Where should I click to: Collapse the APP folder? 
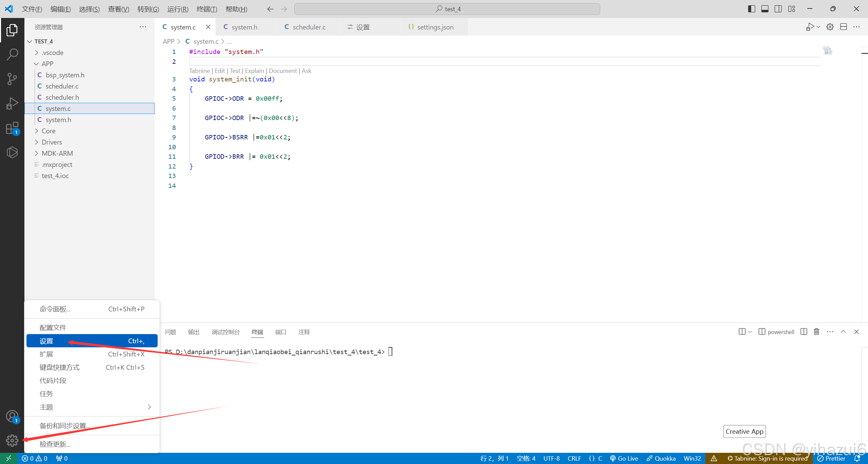[47, 64]
